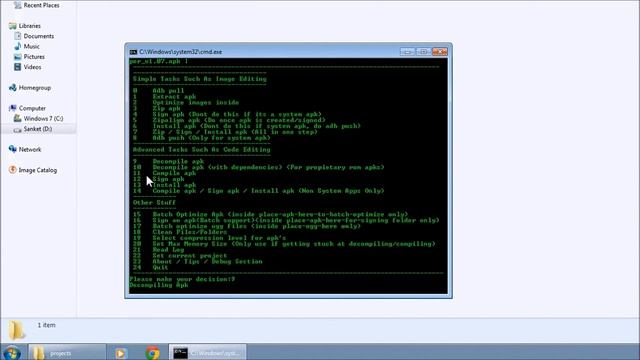The width and height of the screenshot is (640, 360).
Task: Open the Windows 7 (C:) drive
Action: [x=43, y=118]
